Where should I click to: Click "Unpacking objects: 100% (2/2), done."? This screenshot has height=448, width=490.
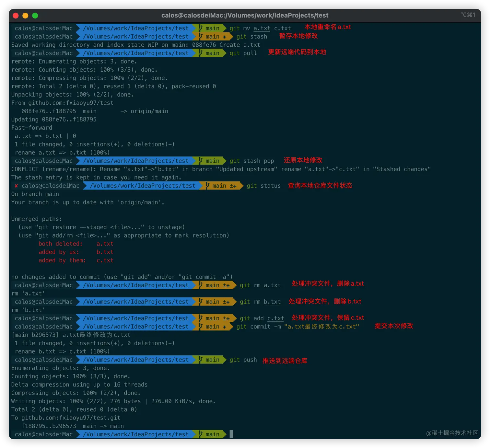[72, 95]
